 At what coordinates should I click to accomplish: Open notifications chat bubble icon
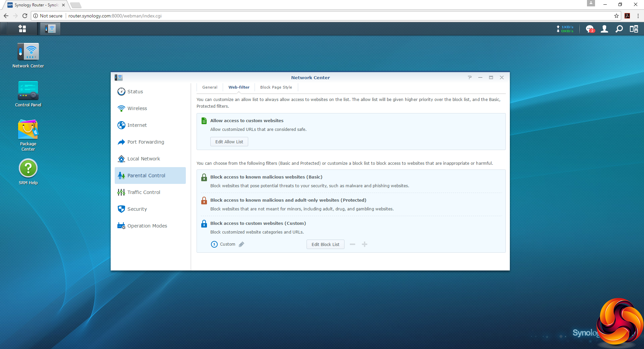click(590, 29)
